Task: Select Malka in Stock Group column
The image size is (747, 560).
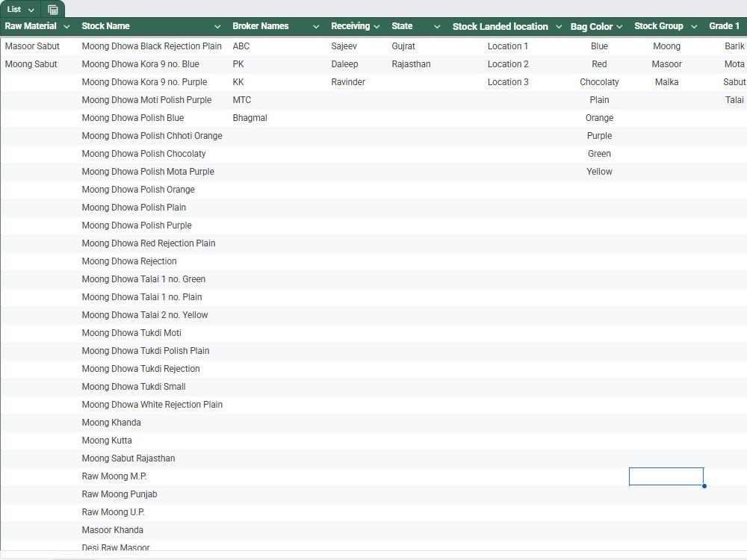Action: tap(666, 82)
